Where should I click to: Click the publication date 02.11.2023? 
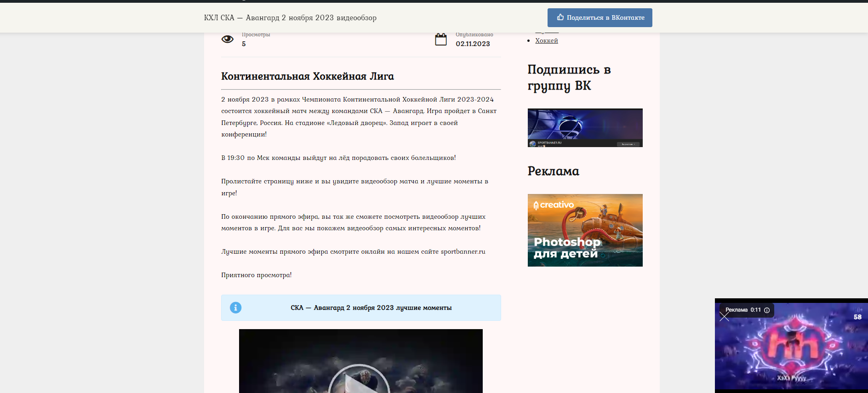pyautogui.click(x=473, y=44)
